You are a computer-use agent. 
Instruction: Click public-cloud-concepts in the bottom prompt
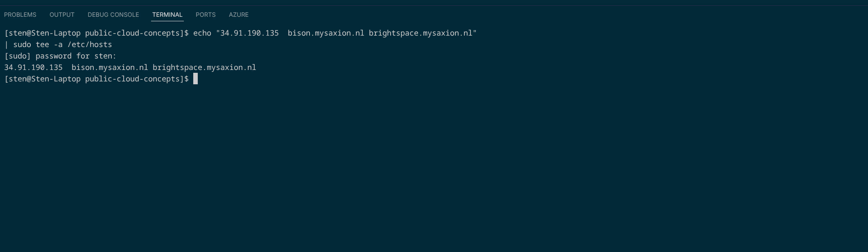[x=134, y=79]
